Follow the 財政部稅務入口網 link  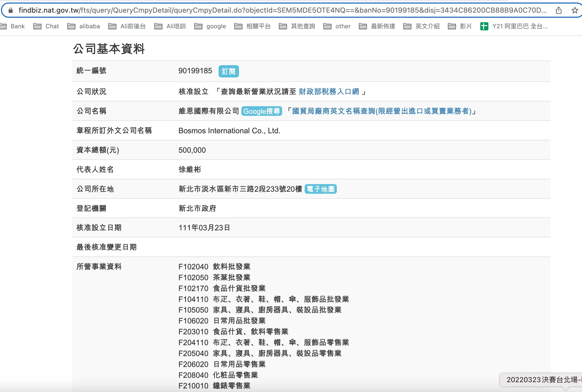tap(329, 92)
